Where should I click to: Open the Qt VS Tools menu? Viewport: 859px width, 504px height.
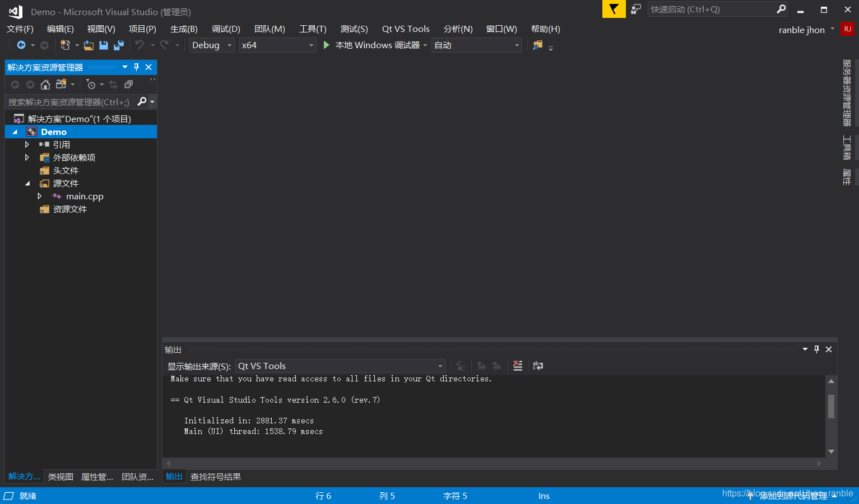click(x=406, y=29)
